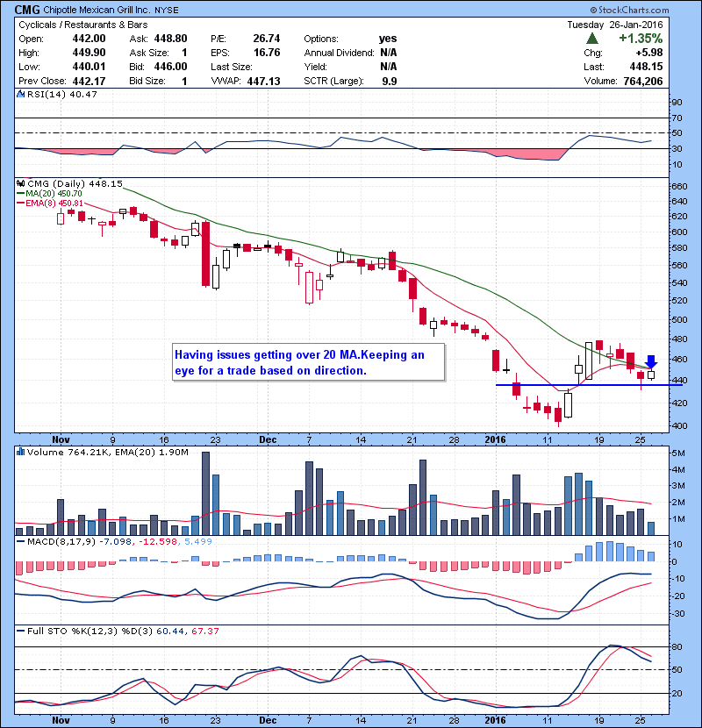The image size is (702, 728).
Task: Click the Cyclicals / Restaurants & Bars sector text
Action: [83, 25]
